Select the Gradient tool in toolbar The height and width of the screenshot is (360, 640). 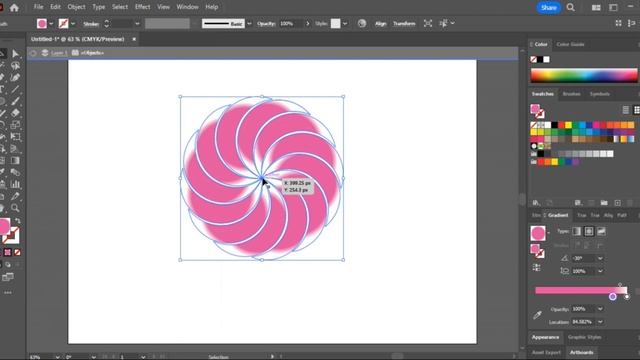pos(16,160)
